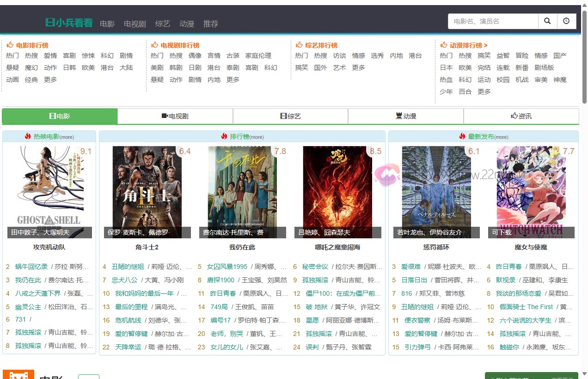
Task: Expand 更多 in 电视剧排行榜 categories
Action: [233, 80]
